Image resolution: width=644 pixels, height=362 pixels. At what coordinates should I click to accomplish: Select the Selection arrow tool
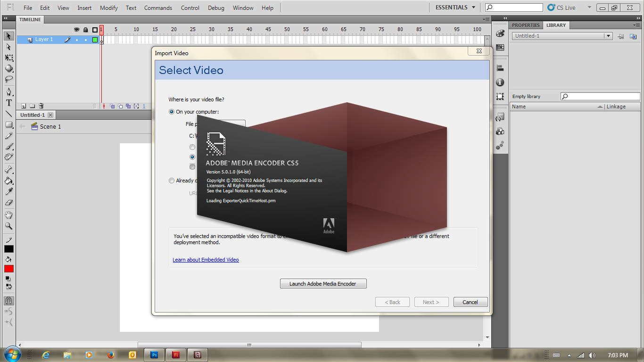pos(9,36)
